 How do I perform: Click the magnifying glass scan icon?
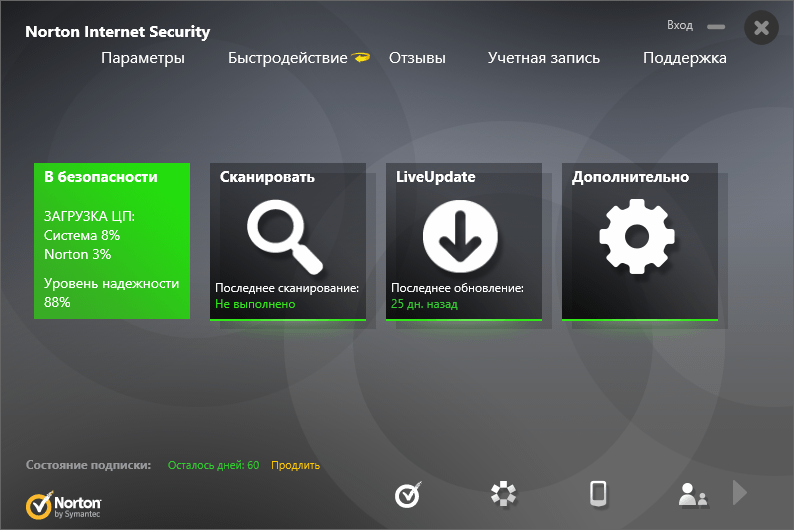point(285,237)
